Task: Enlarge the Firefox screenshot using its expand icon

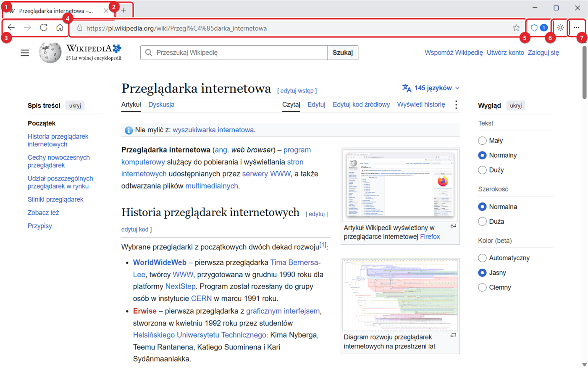Action: coord(453,226)
